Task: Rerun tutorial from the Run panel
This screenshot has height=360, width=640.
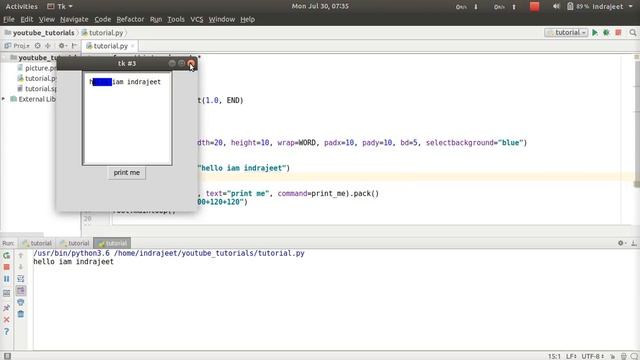Action: click(x=7, y=256)
